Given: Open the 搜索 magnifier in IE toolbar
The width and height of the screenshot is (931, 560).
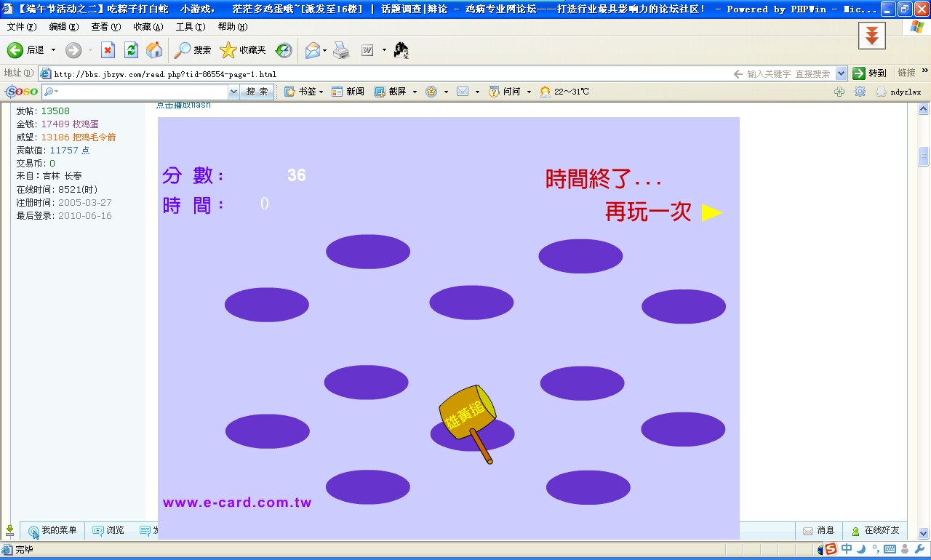Looking at the screenshot, I should point(193,50).
